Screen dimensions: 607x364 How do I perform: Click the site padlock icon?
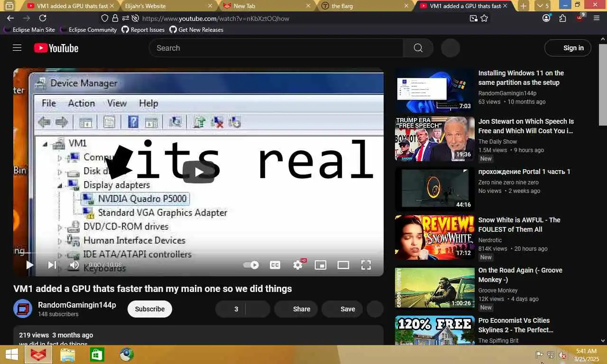coord(115,18)
